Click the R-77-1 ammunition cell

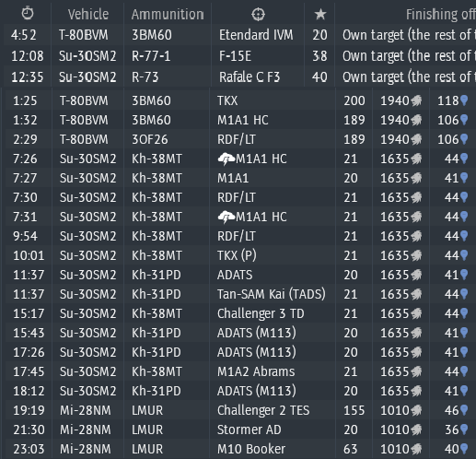point(151,56)
